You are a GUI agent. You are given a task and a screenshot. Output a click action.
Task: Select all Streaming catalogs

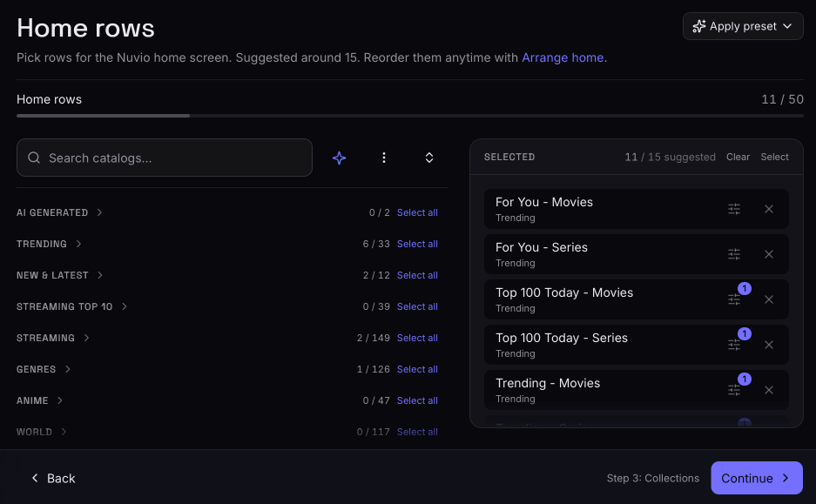click(x=417, y=338)
